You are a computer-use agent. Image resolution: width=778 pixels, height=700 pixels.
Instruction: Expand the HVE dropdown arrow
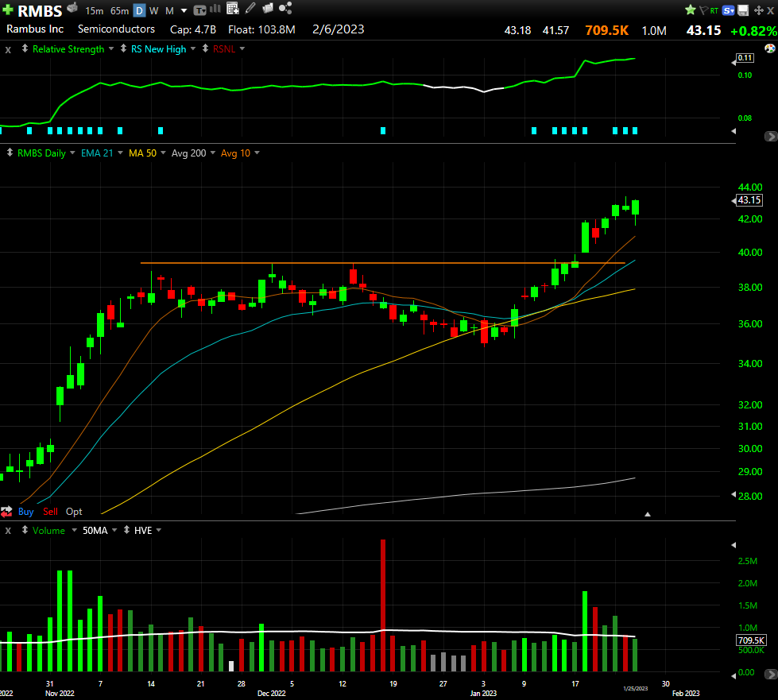coord(159,530)
